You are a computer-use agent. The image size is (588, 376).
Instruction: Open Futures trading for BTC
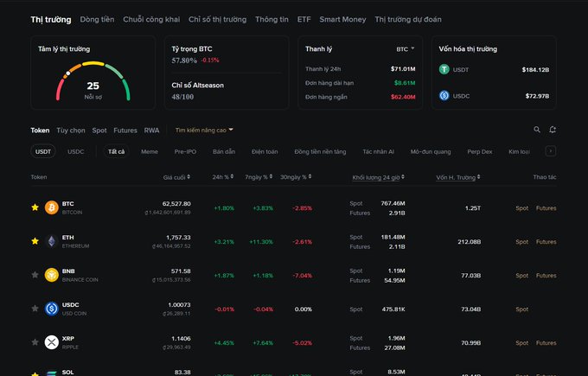click(x=546, y=208)
